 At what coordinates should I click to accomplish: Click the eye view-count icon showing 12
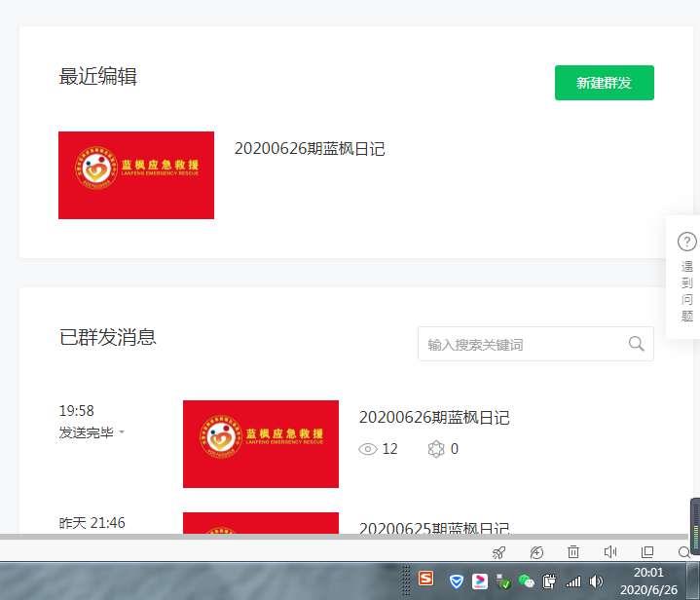368,449
